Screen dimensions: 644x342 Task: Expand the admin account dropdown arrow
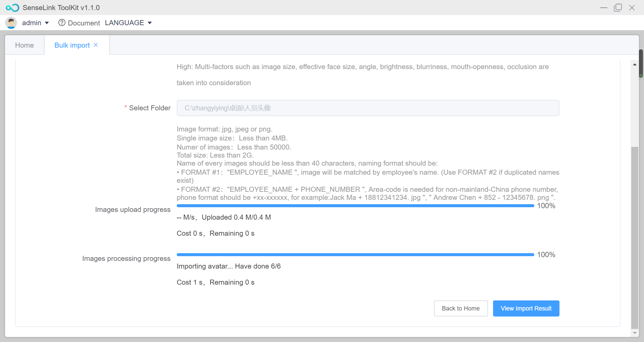(47, 23)
